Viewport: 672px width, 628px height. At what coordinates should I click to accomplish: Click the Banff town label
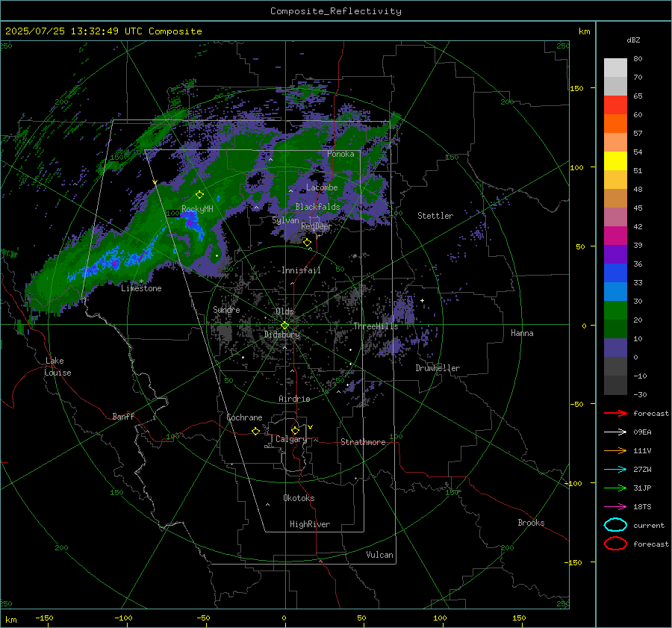click(123, 416)
